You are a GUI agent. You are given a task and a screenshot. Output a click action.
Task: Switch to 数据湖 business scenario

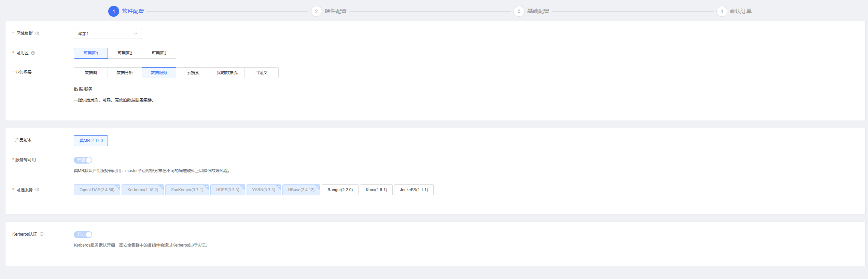click(90, 73)
